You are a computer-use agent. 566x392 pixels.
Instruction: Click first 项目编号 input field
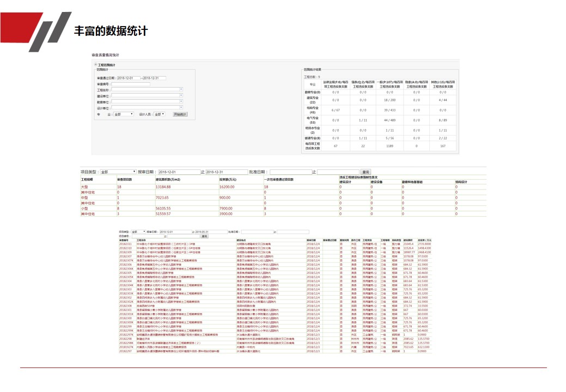pyautogui.click(x=148, y=236)
